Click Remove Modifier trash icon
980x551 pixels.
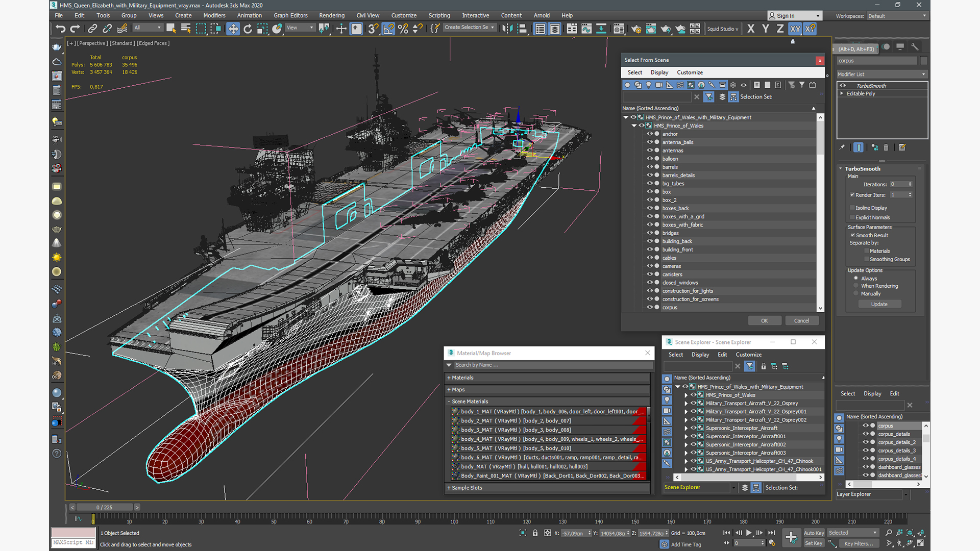point(886,147)
